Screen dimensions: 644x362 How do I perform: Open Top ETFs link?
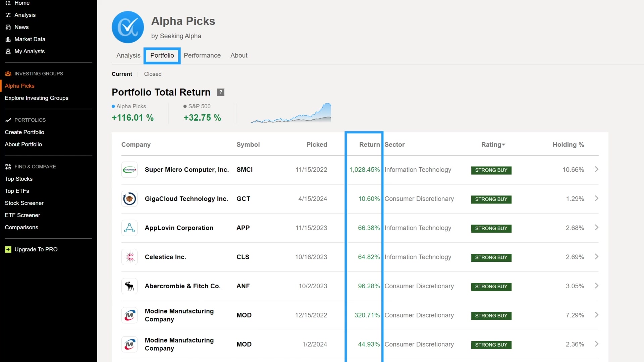click(17, 191)
